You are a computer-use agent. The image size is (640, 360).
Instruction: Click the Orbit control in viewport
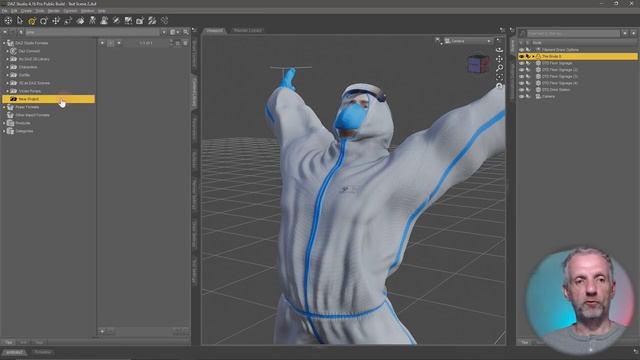click(499, 50)
